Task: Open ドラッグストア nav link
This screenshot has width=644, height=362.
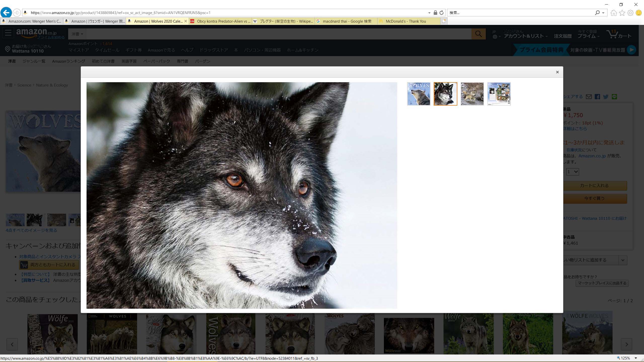Action: click(x=214, y=50)
